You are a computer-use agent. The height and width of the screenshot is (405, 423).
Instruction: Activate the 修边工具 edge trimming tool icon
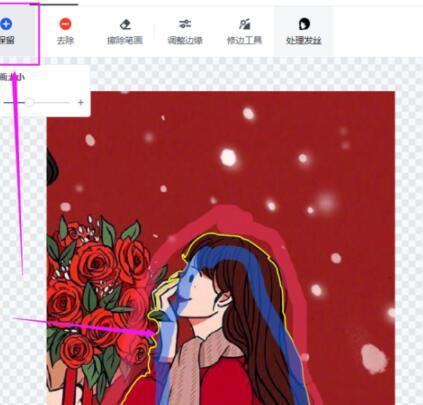pos(244,24)
